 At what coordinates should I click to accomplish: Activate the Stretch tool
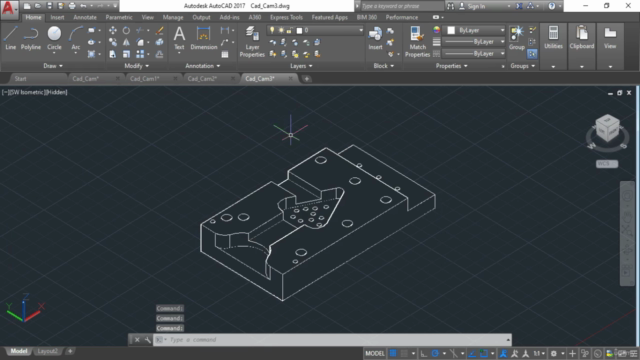pos(113,54)
